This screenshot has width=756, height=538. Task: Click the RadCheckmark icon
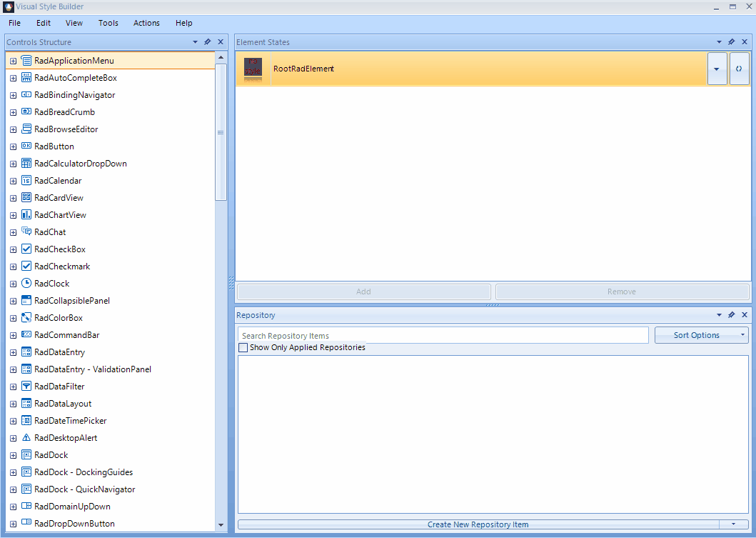tap(26, 266)
